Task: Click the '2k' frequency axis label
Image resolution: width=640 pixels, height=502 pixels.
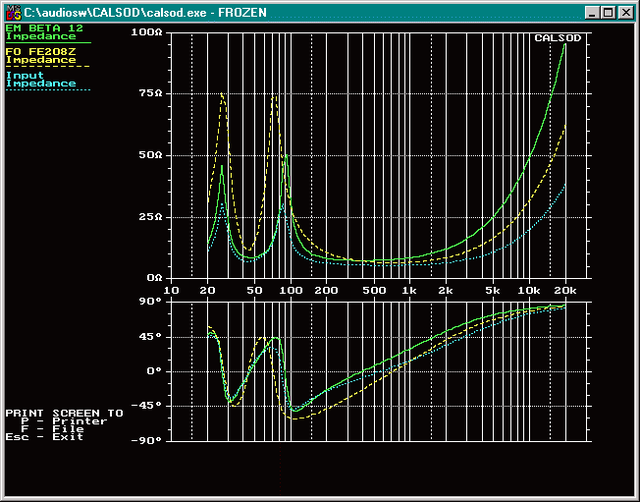Action: pyautogui.click(x=445, y=291)
